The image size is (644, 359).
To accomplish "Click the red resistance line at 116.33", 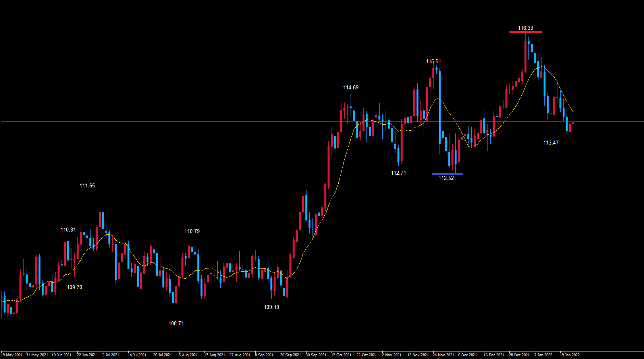I will pyautogui.click(x=526, y=32).
